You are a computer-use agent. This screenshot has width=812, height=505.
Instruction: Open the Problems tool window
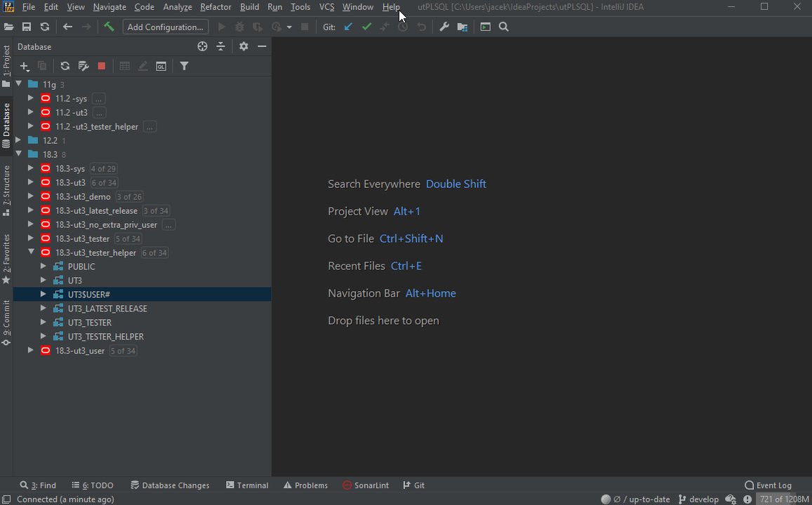pyautogui.click(x=305, y=485)
